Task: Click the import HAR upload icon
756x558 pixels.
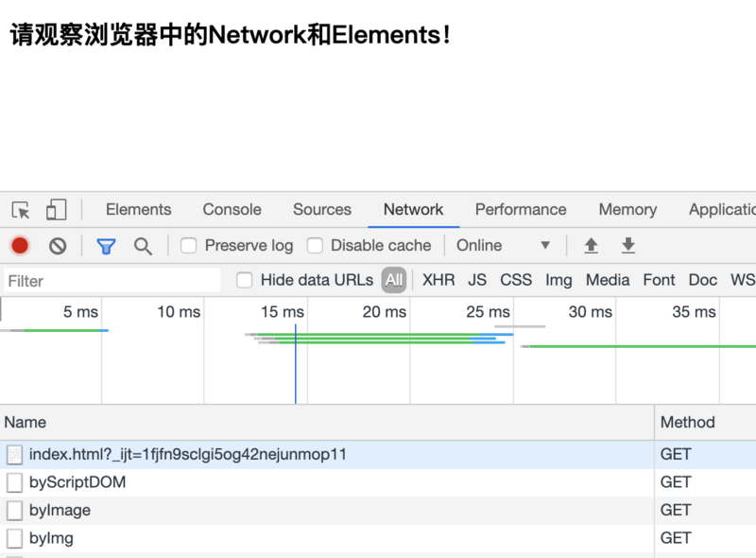Action: (x=591, y=246)
